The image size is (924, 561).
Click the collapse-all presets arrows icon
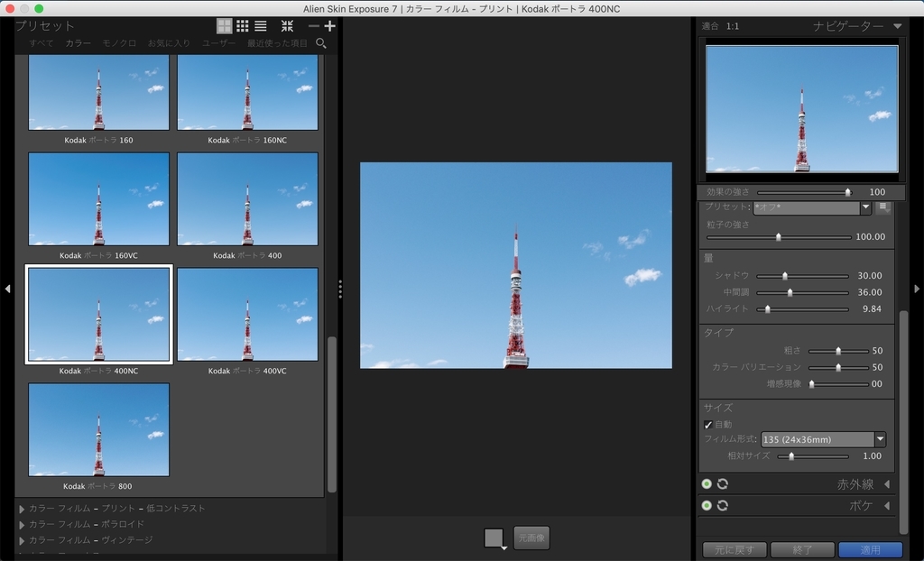[x=287, y=26]
